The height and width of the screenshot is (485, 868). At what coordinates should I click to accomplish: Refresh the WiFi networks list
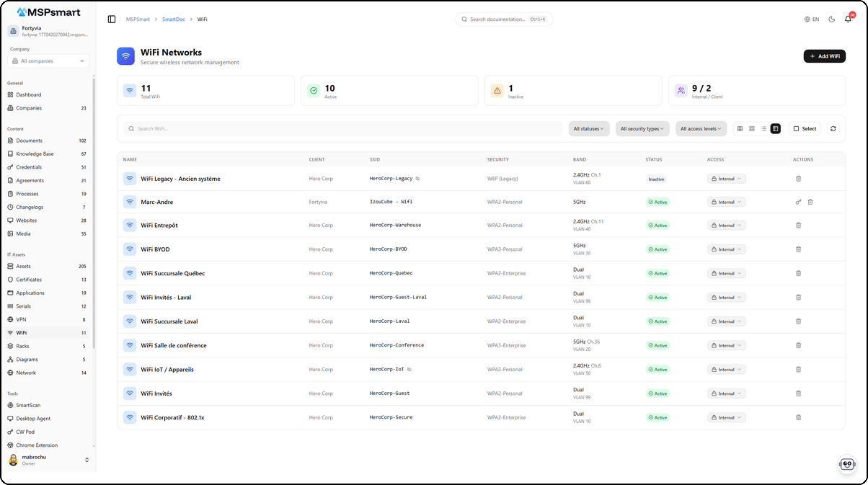tap(833, 128)
